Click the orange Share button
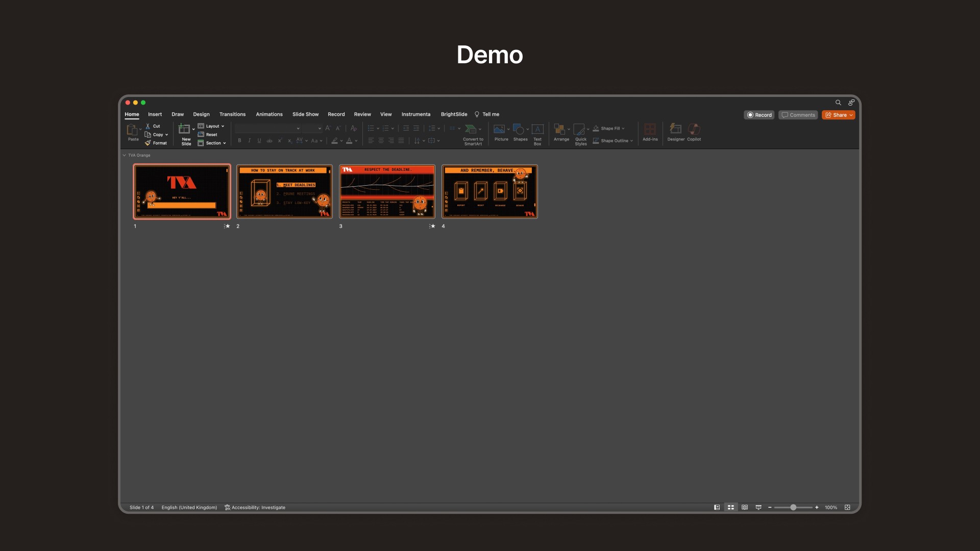The width and height of the screenshot is (980, 551). [836, 115]
